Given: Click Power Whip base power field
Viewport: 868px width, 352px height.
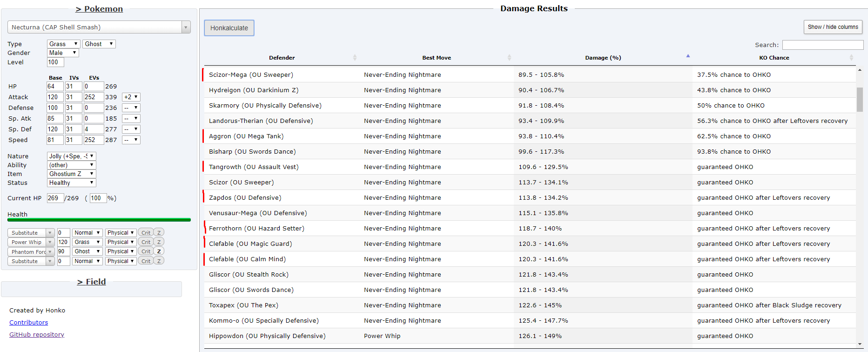Looking at the screenshot, I should (x=63, y=242).
